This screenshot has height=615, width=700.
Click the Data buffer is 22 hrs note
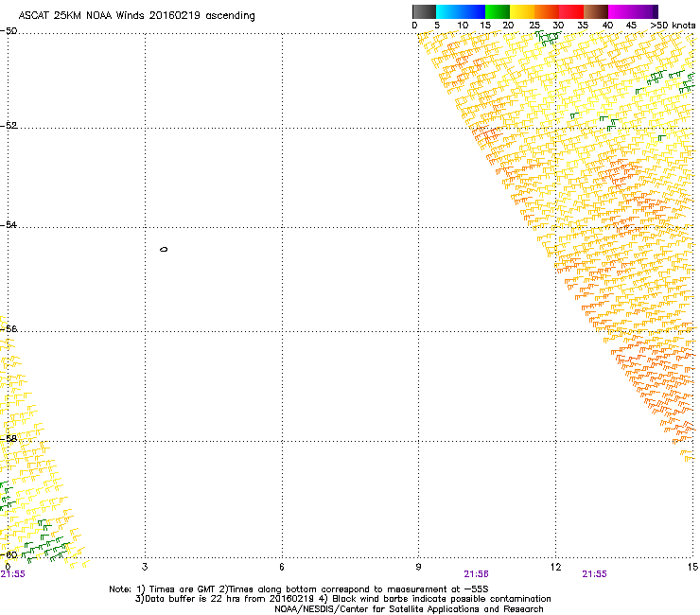click(342, 599)
